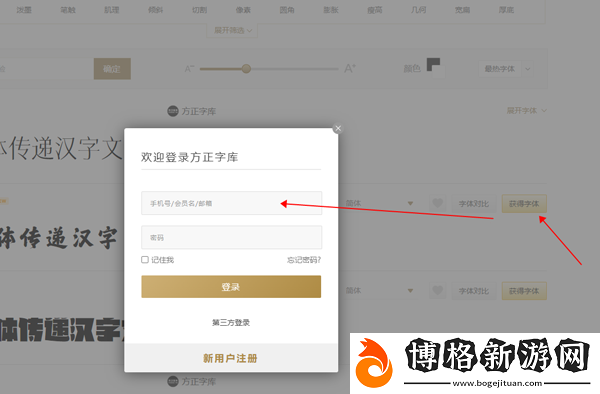
Task: Select the 宽扁 style filter
Action: (x=463, y=10)
